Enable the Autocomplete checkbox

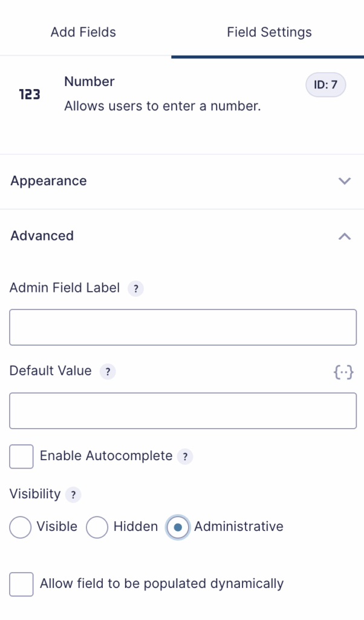tap(21, 457)
